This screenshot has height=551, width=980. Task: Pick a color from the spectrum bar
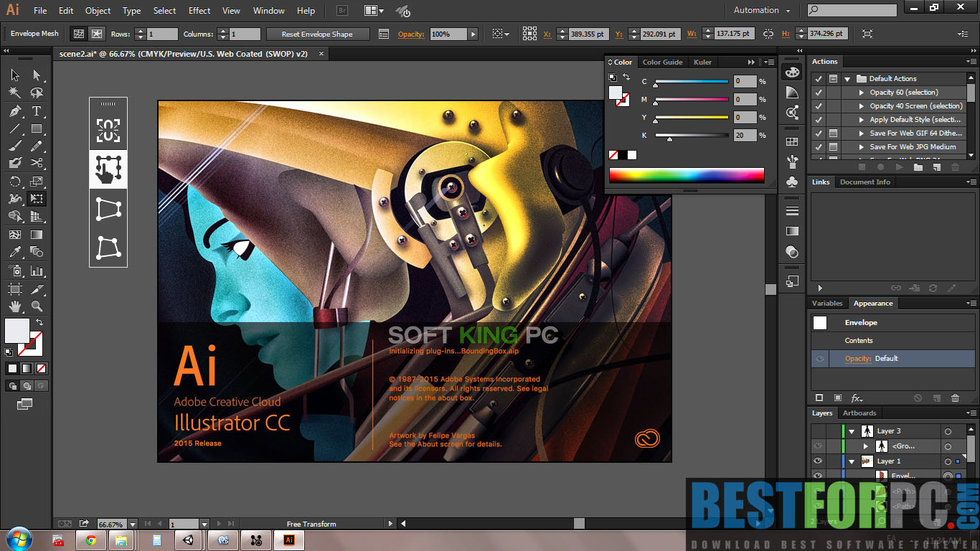point(687,175)
